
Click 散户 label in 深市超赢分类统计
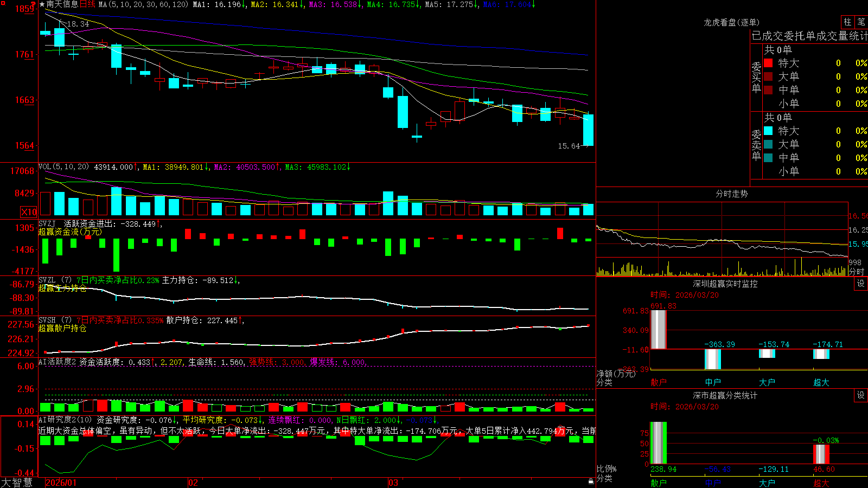tap(658, 483)
